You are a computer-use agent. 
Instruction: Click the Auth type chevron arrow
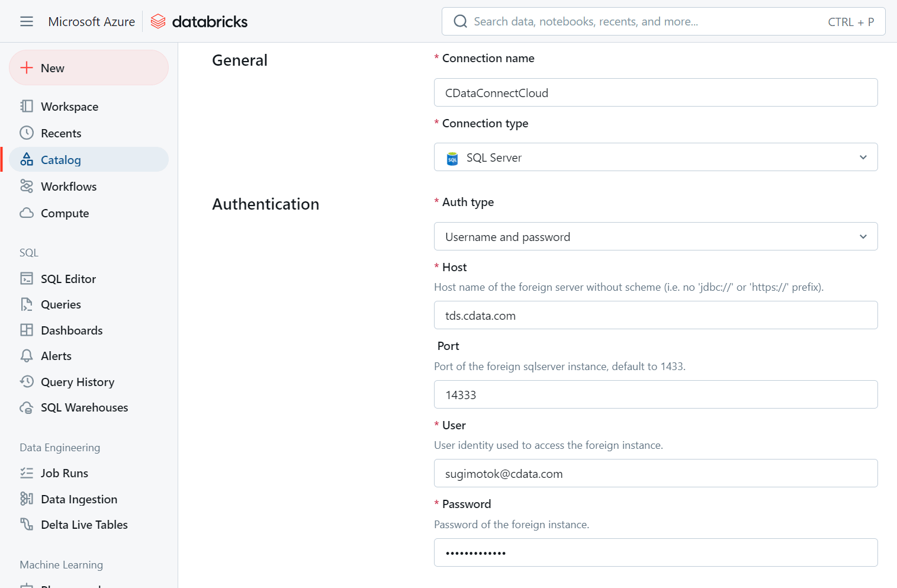(863, 237)
